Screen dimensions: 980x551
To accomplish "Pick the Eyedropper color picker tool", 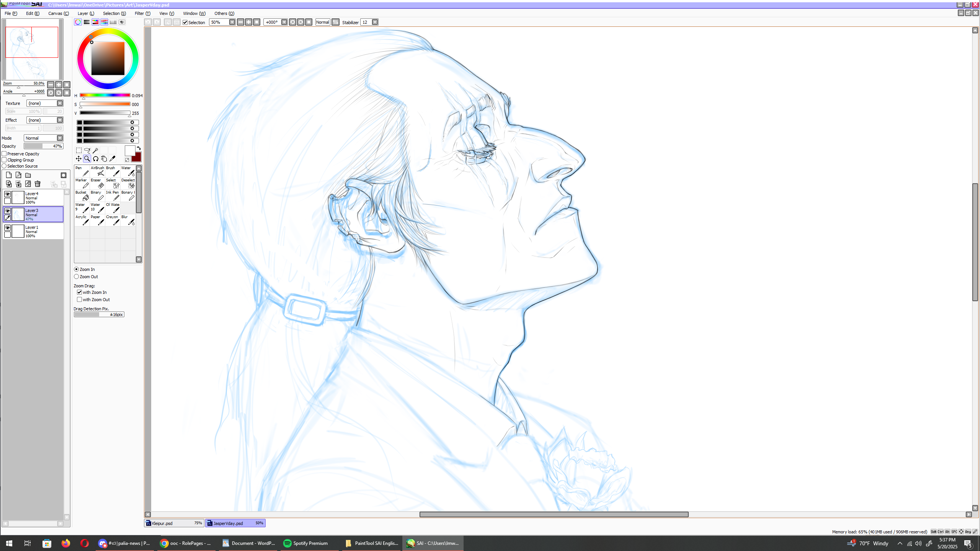I will (x=113, y=159).
